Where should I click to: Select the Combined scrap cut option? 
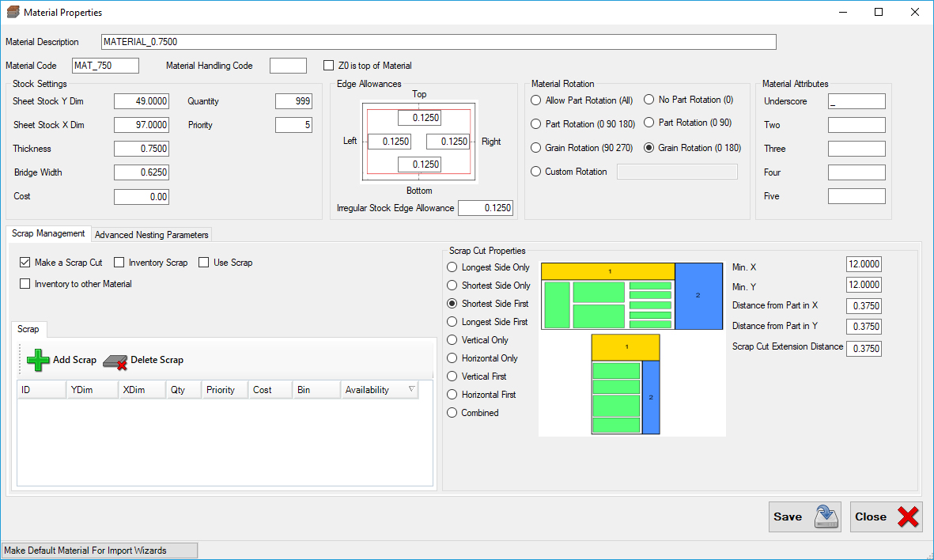[x=452, y=413]
